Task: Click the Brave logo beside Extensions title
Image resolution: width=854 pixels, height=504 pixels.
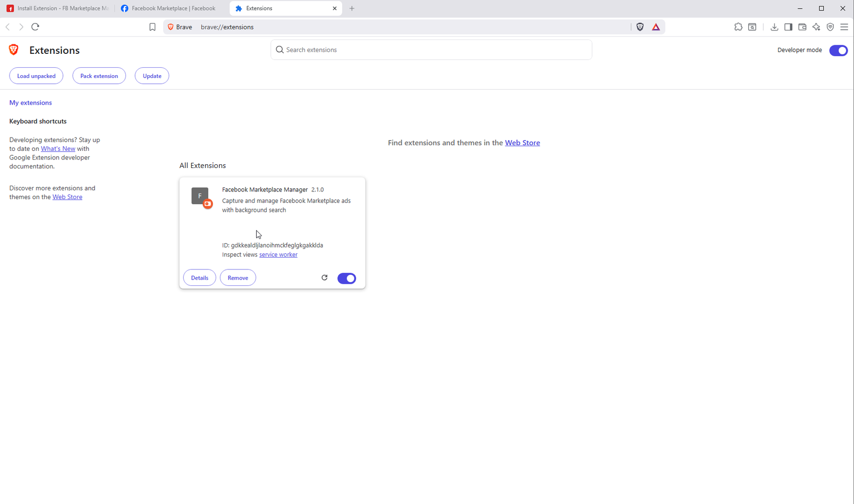Action: tap(14, 50)
